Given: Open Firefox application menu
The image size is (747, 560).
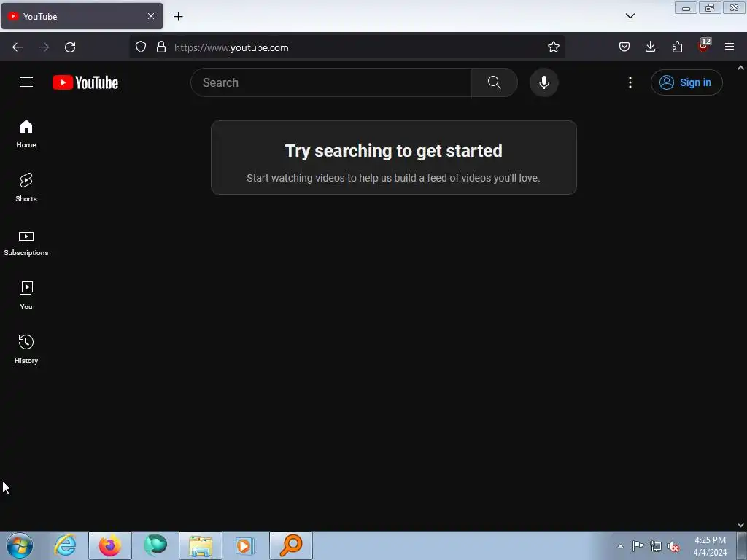Looking at the screenshot, I should click(729, 47).
